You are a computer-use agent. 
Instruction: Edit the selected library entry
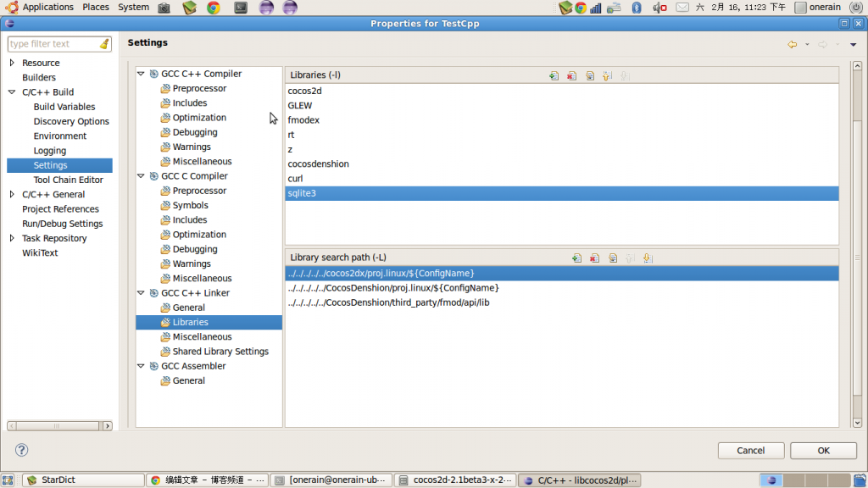click(x=590, y=75)
